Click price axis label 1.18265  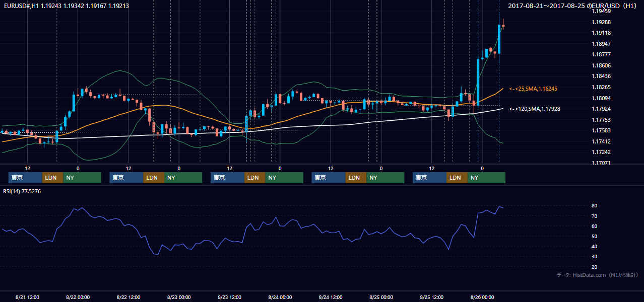tap(601, 87)
